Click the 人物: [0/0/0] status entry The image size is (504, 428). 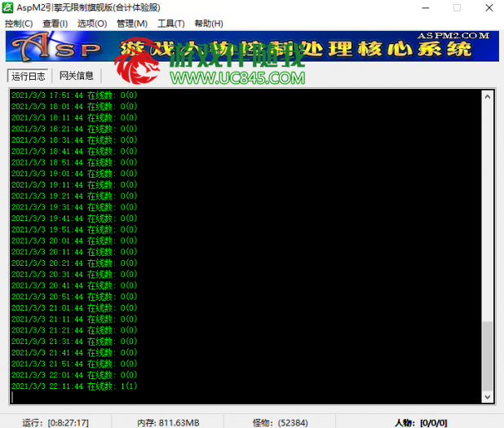tap(421, 422)
